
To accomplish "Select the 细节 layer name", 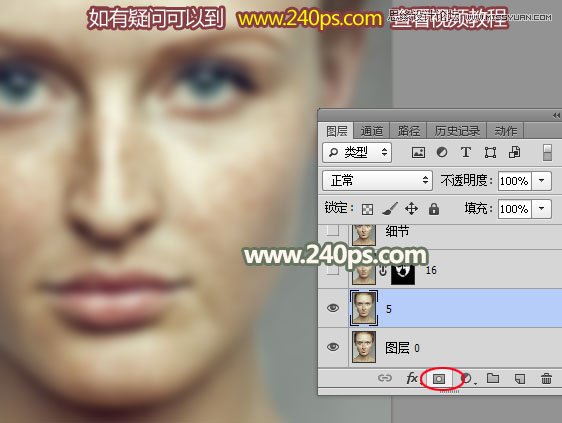I will click(x=397, y=231).
